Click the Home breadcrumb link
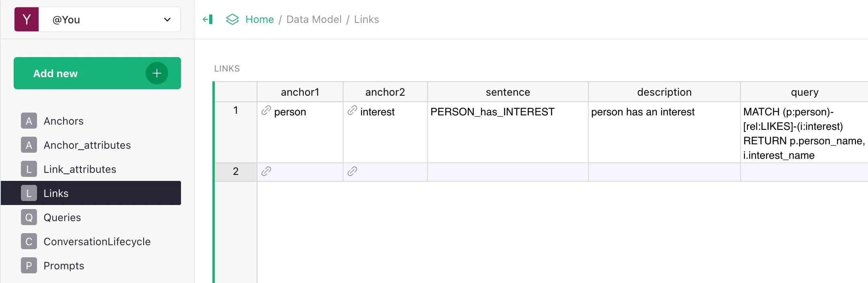 tap(259, 19)
